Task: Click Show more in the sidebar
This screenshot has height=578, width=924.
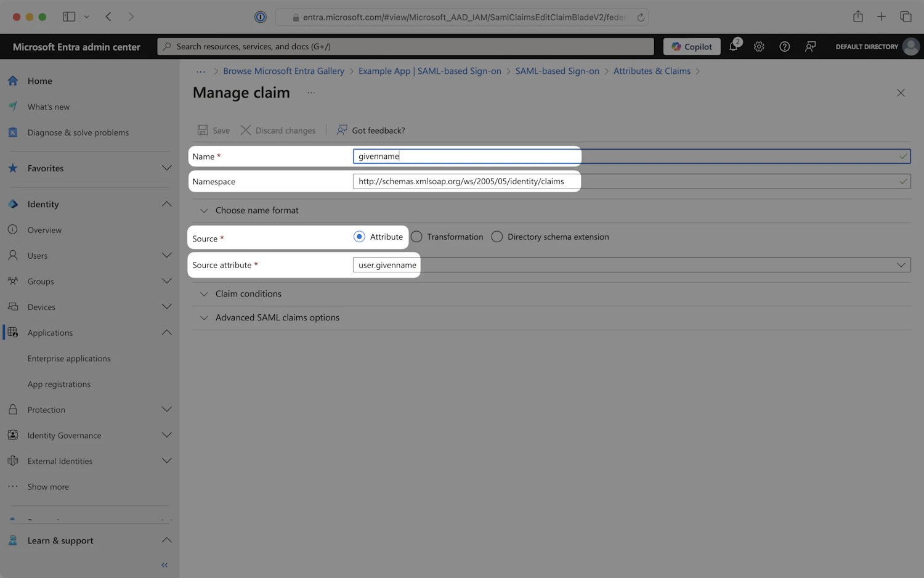Action: pos(48,487)
